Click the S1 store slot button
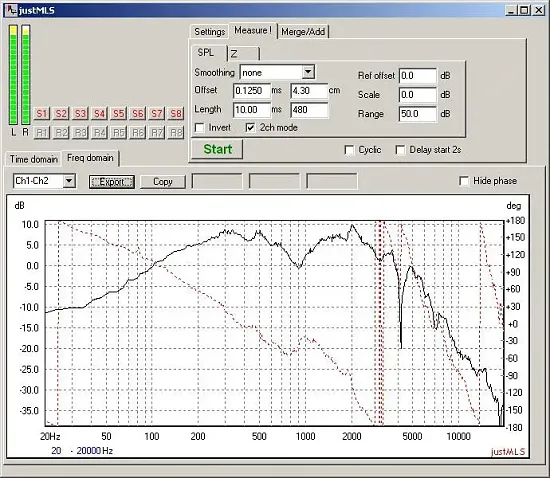This screenshot has height=478, width=550. coord(42,114)
